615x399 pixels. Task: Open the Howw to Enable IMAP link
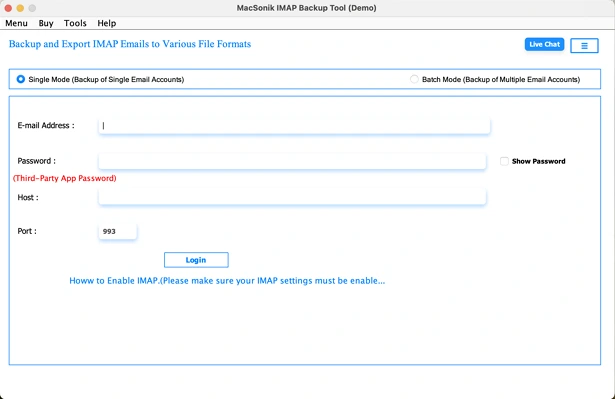pyautogui.click(x=227, y=281)
